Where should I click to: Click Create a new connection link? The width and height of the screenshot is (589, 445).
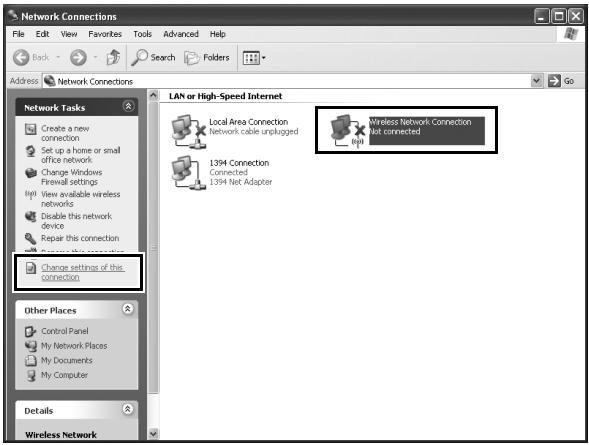click(x=65, y=133)
